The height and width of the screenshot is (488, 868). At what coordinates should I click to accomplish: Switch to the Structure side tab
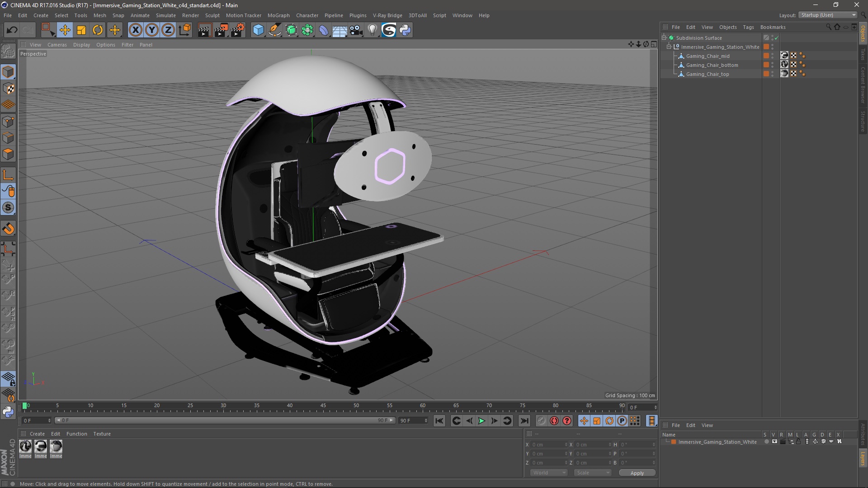click(863, 121)
